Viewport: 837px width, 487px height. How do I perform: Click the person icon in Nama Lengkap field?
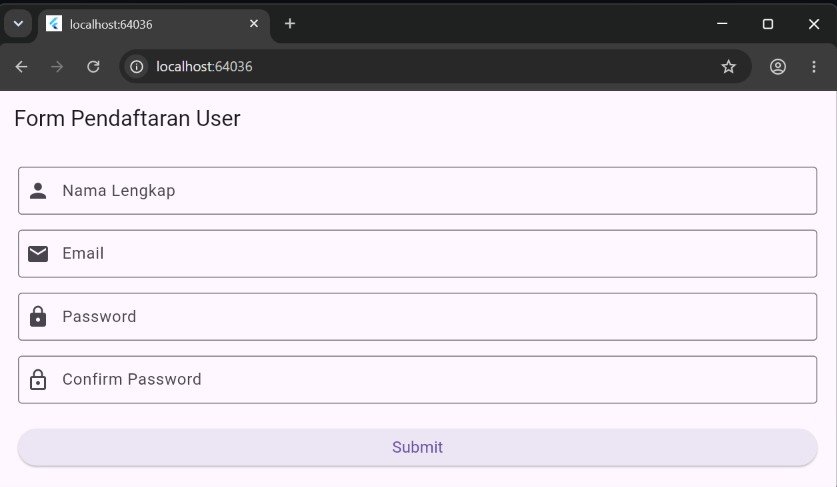38,191
